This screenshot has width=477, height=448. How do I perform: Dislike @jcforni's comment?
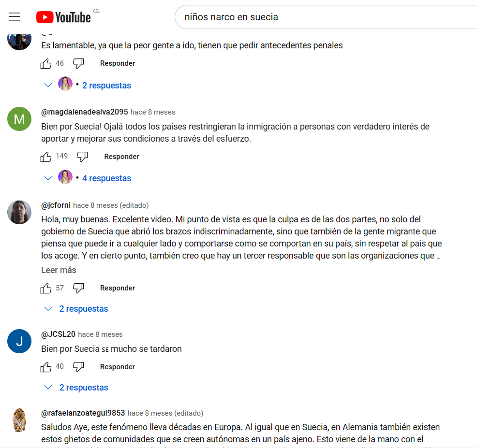pos(78,288)
